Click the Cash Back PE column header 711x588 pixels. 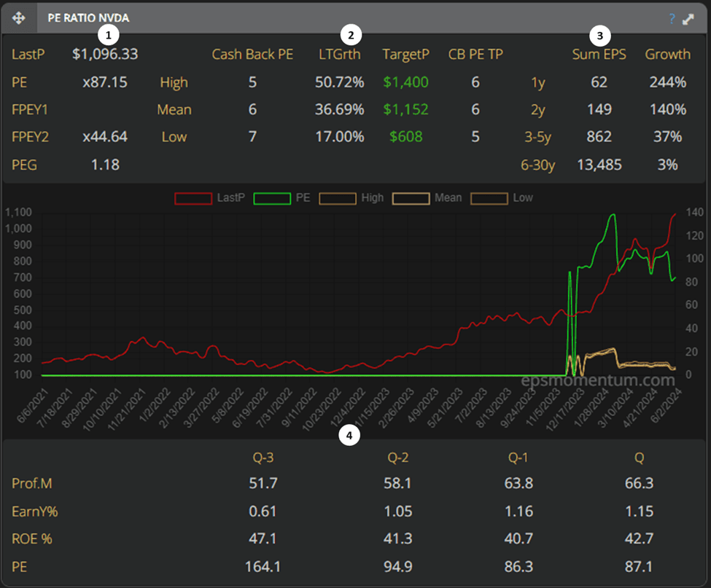click(252, 55)
